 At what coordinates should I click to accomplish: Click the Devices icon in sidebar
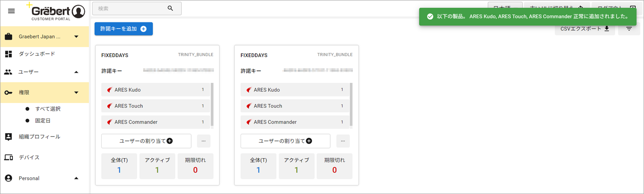[9, 157]
